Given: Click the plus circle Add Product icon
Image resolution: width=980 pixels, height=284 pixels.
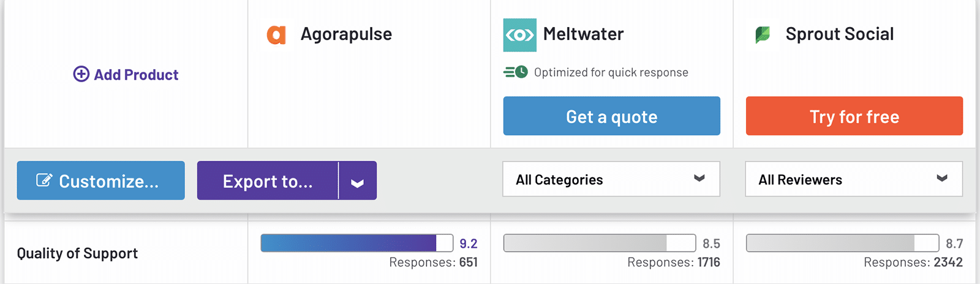Looking at the screenshot, I should coord(81,74).
